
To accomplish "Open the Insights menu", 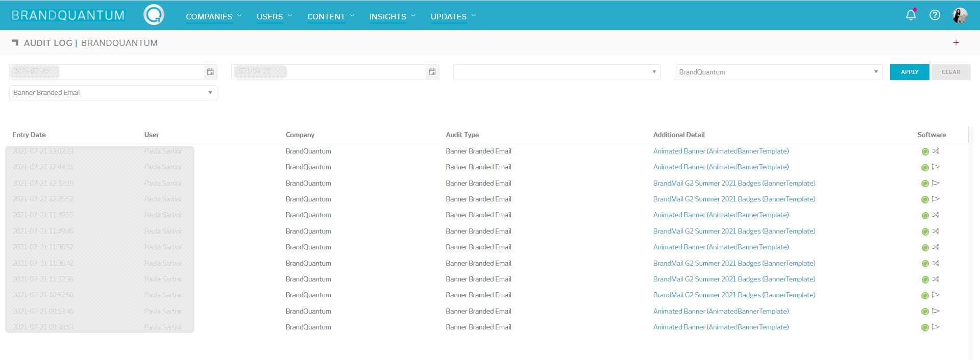I will click(x=392, y=16).
